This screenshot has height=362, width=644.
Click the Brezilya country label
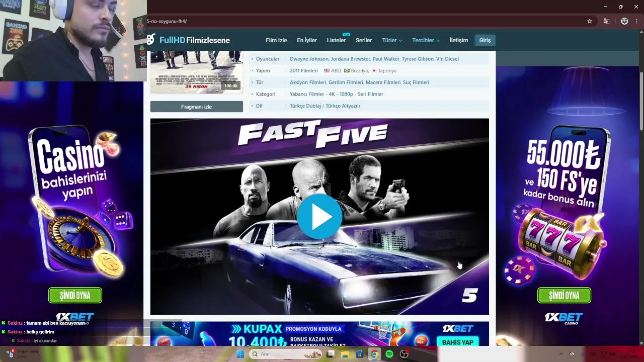coord(360,71)
